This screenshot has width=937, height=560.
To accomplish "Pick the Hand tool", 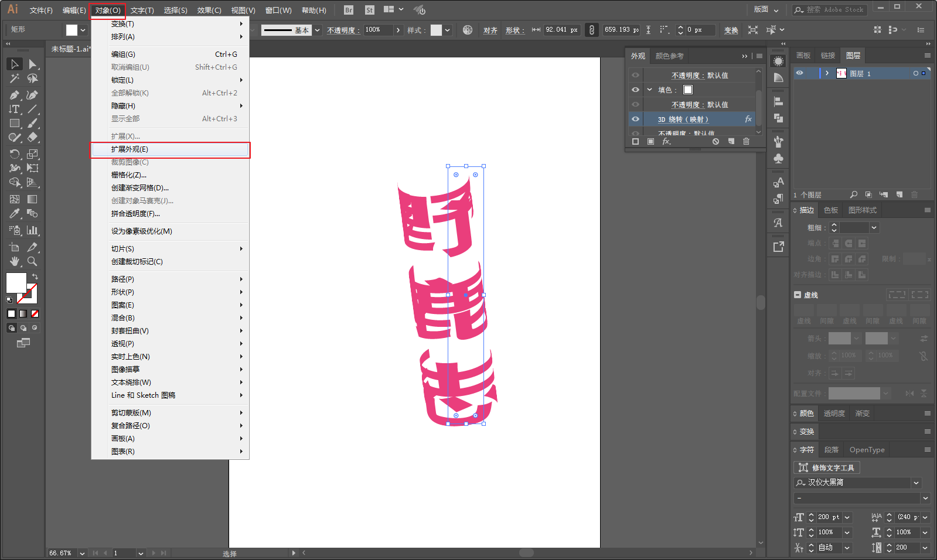I will click(15, 261).
